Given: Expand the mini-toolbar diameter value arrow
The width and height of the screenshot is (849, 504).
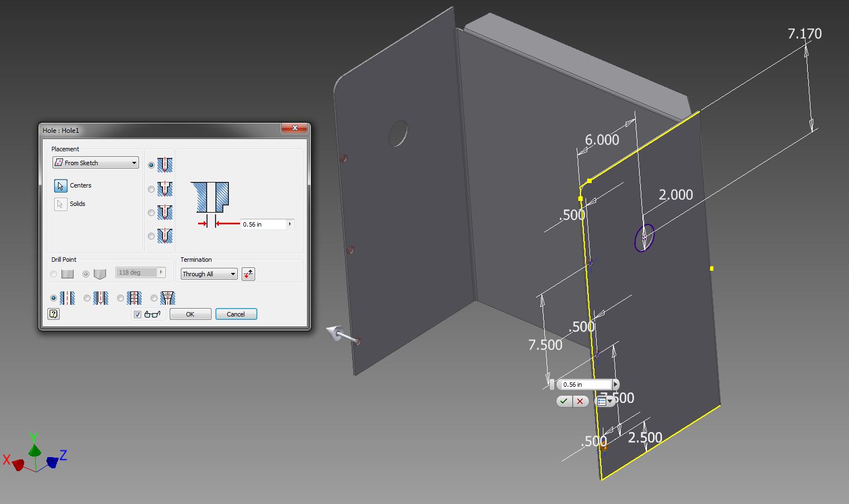Looking at the screenshot, I should (x=616, y=384).
